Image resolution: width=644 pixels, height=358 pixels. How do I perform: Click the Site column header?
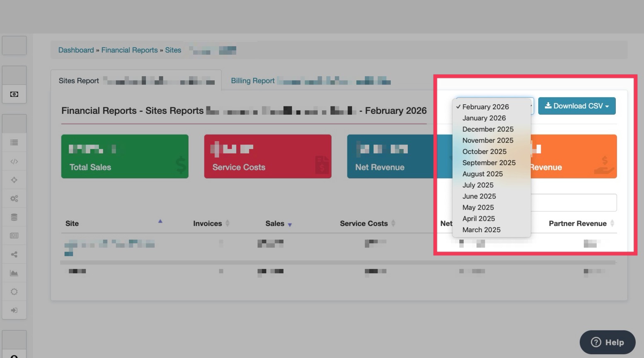point(72,223)
